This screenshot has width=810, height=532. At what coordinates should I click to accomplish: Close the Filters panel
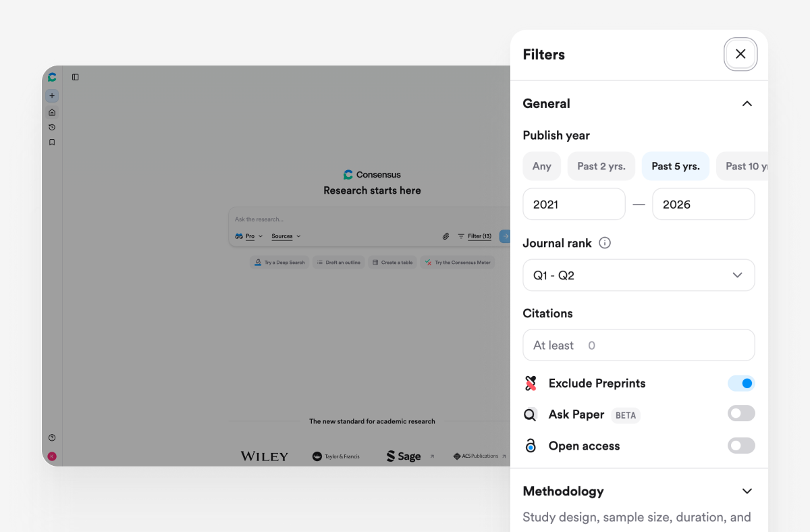(740, 54)
